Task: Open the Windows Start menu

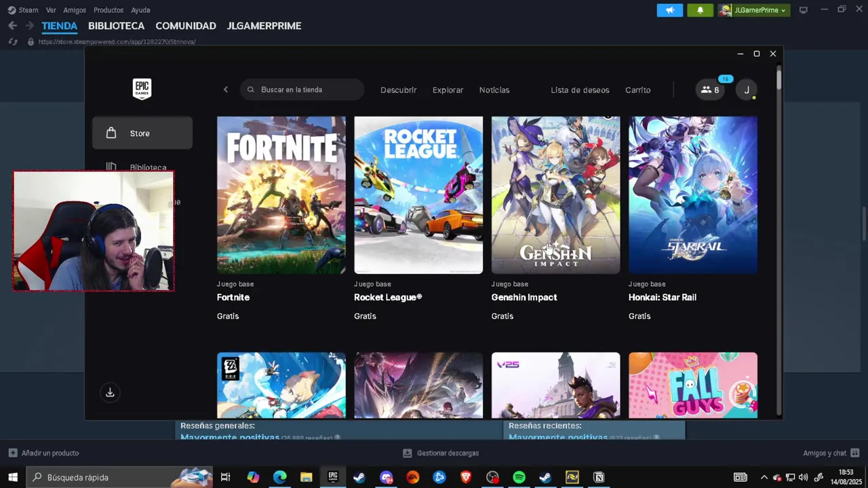Action: [x=13, y=477]
